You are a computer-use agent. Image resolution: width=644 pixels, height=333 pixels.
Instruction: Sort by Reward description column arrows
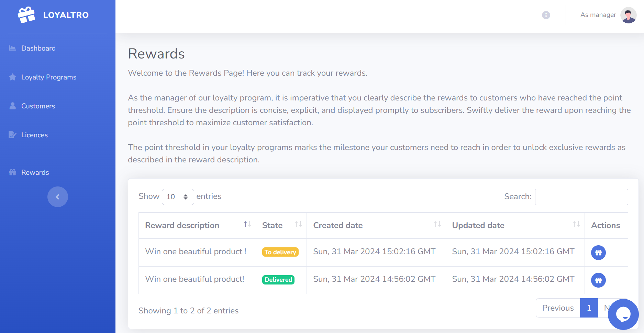point(247,224)
